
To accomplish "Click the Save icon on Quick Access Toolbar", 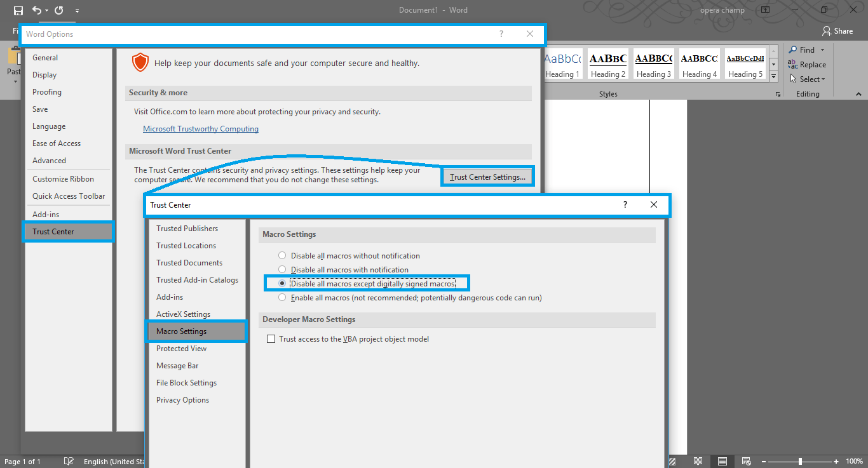I will tap(18, 10).
